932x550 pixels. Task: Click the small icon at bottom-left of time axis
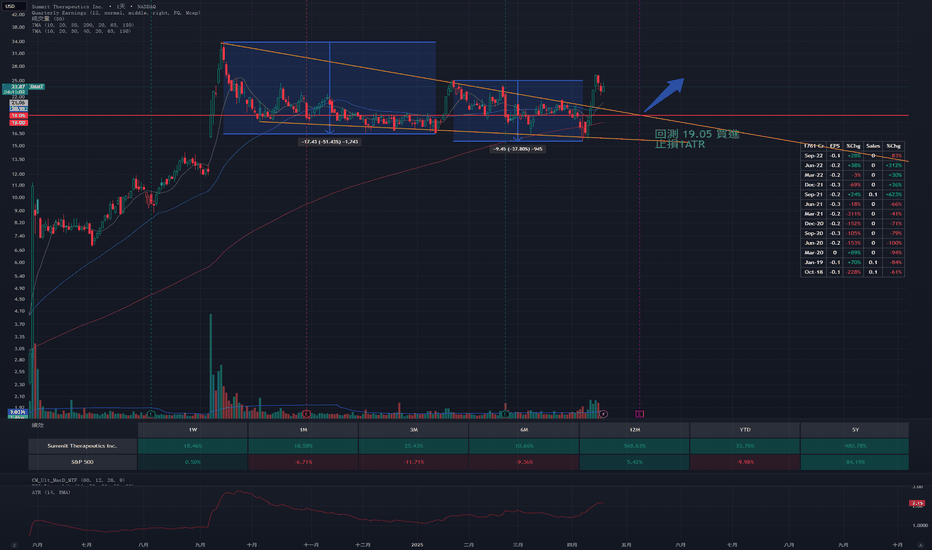pos(14,545)
